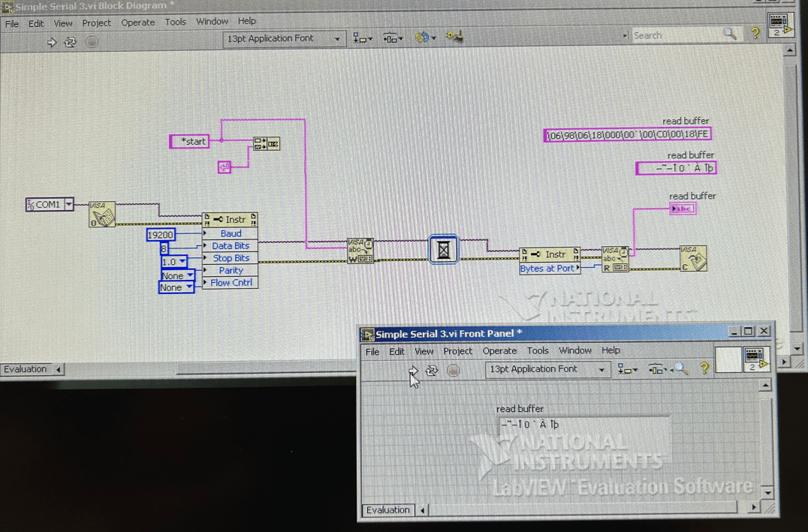Click Context Help icon in Front Panel
This screenshot has width=808, height=532.
(x=704, y=367)
